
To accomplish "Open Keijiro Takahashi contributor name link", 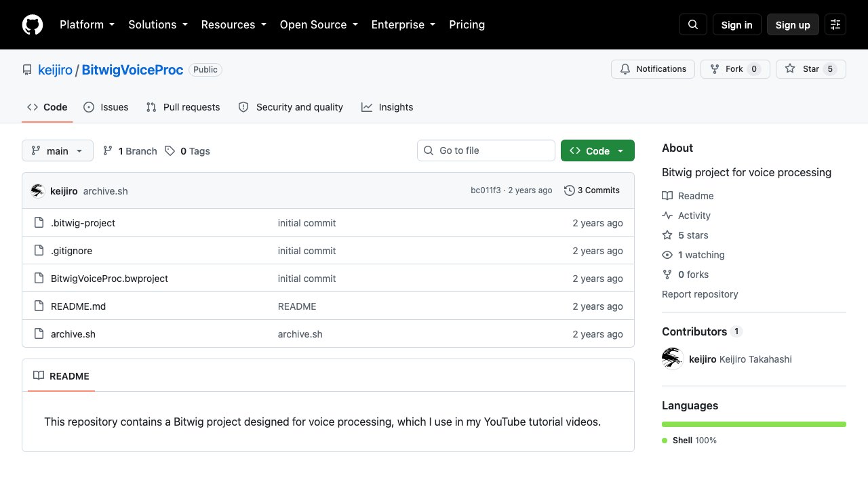I will click(x=755, y=359).
